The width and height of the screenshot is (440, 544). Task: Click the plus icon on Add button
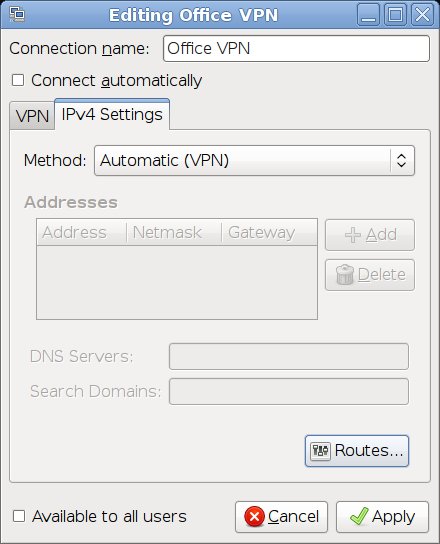[353, 235]
